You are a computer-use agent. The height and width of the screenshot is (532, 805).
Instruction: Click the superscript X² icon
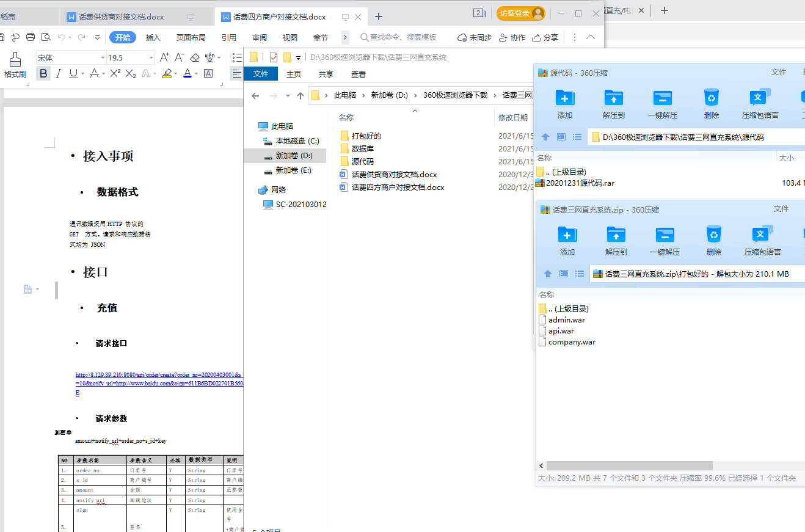tap(115, 73)
